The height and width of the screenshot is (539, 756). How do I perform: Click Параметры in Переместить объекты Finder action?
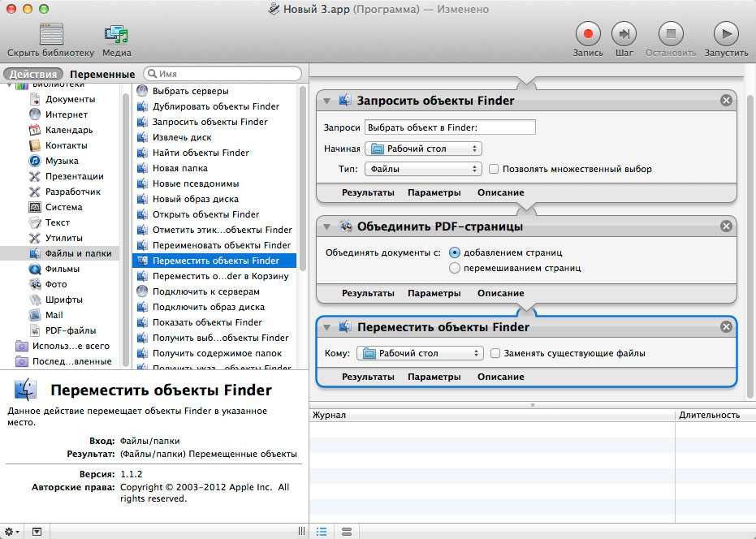(434, 377)
